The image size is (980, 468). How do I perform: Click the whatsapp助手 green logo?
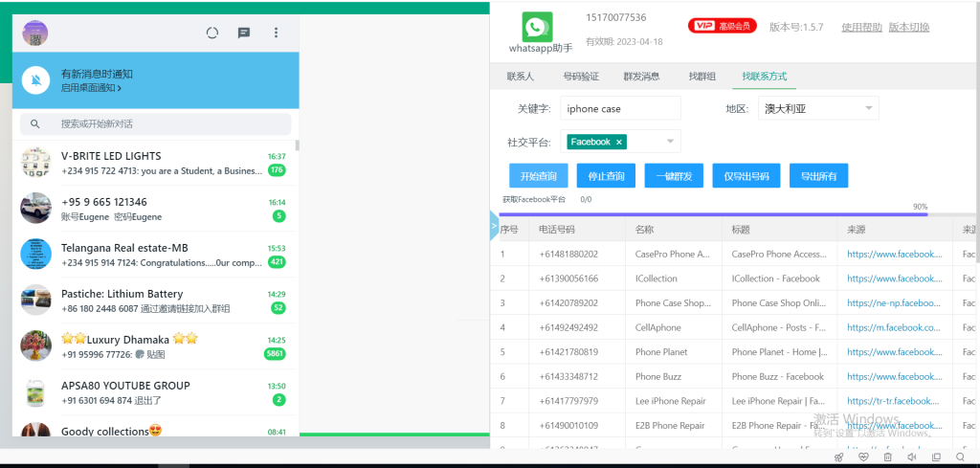[x=537, y=27]
